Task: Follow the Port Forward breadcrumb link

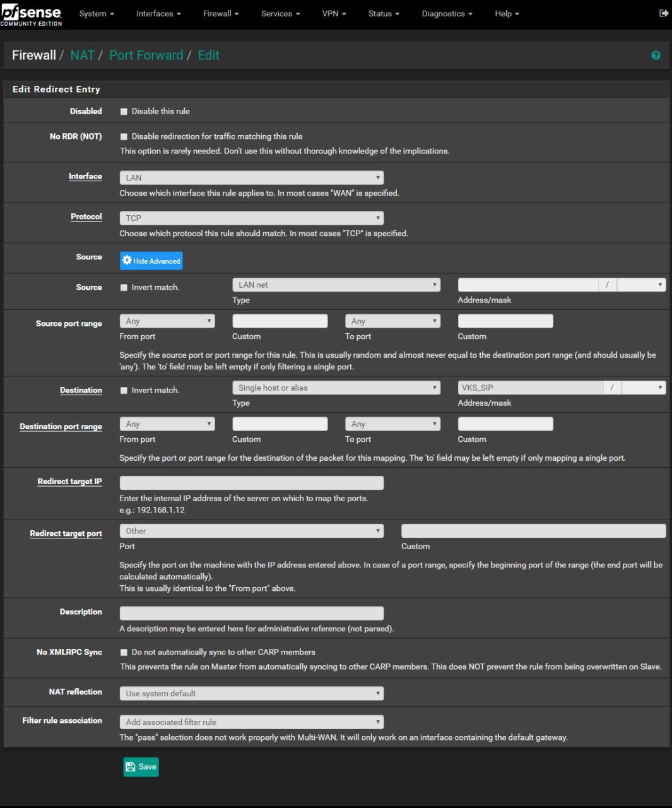Action: click(x=146, y=56)
